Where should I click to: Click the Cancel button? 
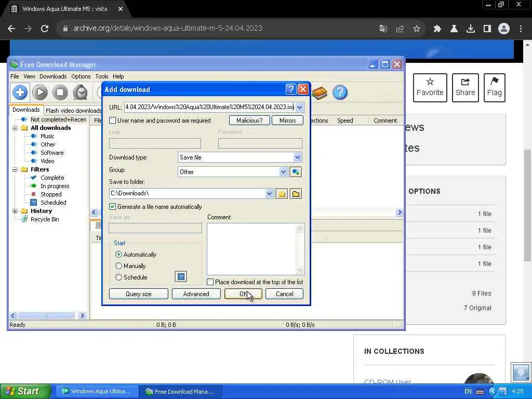284,294
